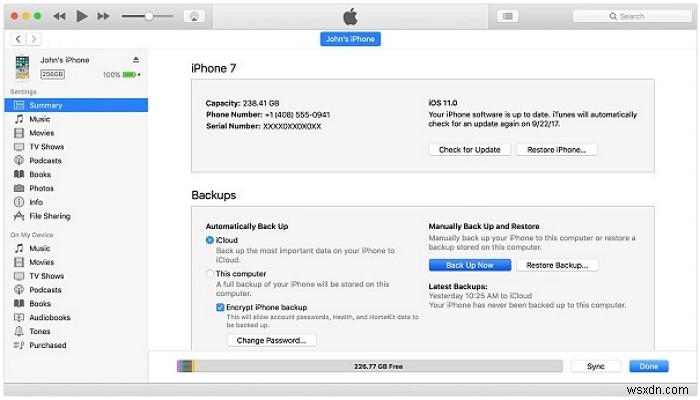The image size is (700, 400).
Task: Click the Audiobooks icon in sidebar
Action: click(19, 317)
